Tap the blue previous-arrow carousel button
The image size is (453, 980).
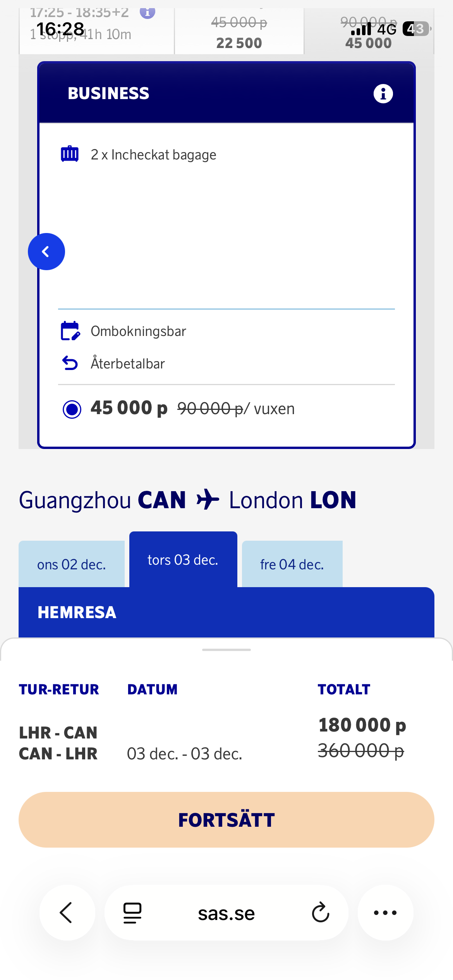pos(46,252)
